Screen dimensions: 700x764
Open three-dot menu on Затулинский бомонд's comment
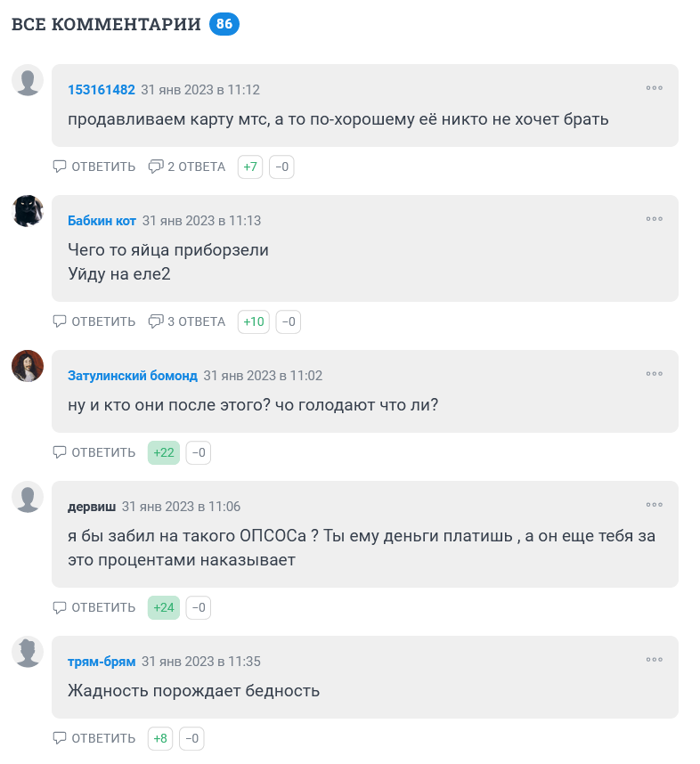(654, 374)
